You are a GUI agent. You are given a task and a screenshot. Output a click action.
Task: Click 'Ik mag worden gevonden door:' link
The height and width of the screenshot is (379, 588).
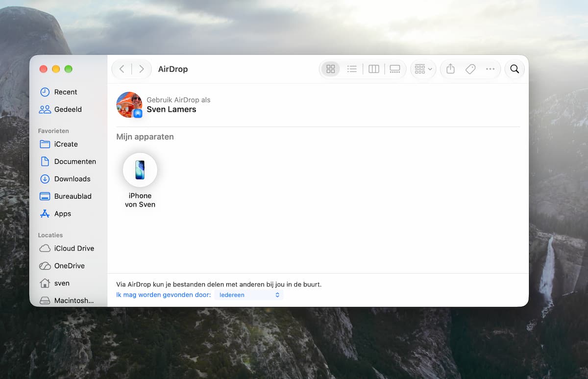click(x=164, y=295)
